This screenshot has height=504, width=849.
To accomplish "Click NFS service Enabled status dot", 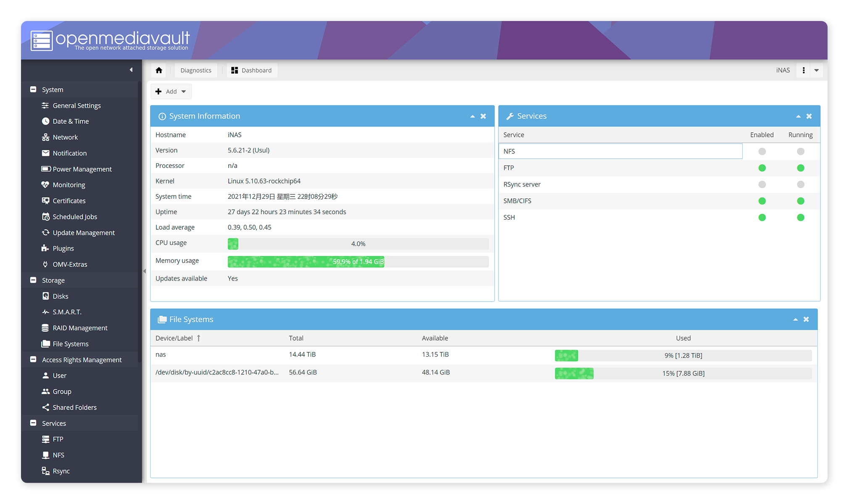I will click(x=762, y=151).
